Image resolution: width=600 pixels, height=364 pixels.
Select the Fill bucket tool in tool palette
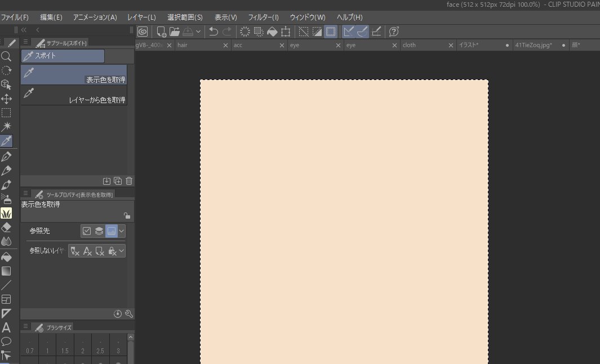[x=6, y=257]
